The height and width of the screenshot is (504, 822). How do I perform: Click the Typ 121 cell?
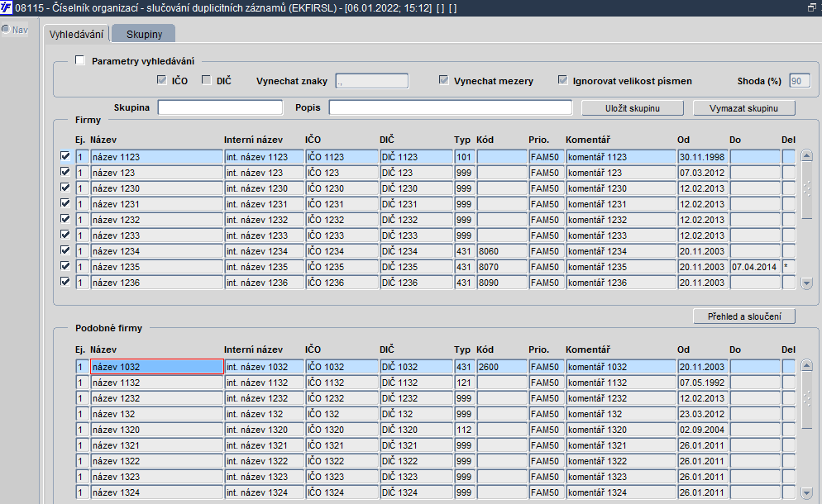click(465, 383)
